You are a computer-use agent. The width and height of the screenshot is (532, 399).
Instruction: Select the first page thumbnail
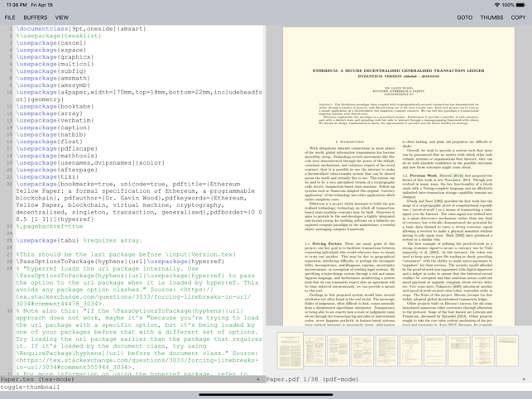[290, 351]
